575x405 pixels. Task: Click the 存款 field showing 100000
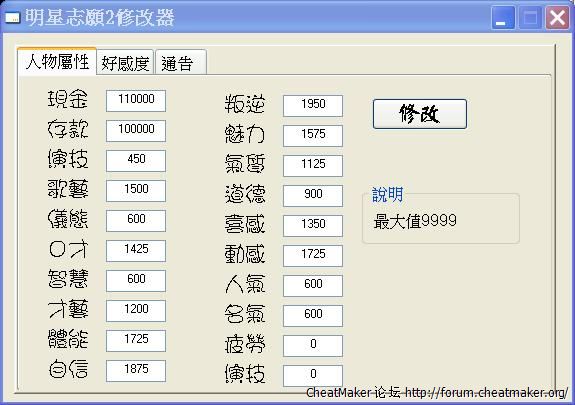point(136,131)
